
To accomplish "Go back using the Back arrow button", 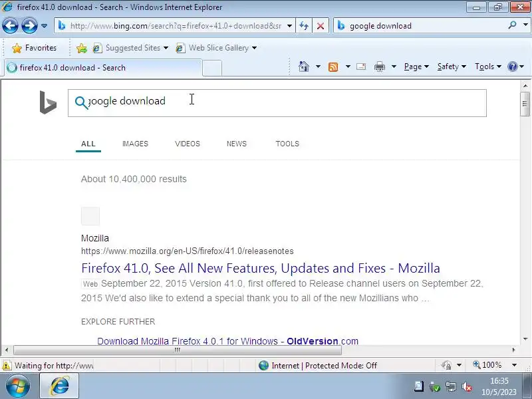I will [x=10, y=25].
